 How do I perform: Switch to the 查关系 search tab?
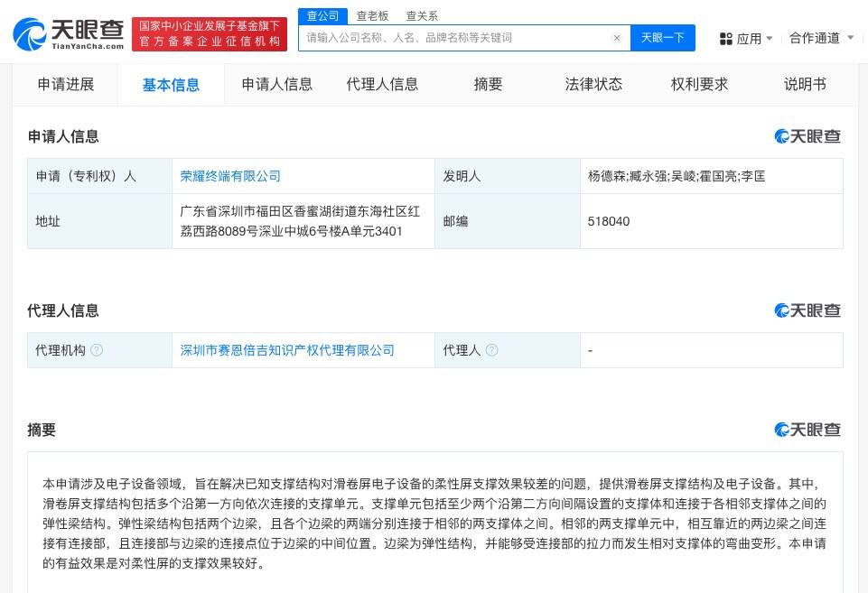[422, 15]
